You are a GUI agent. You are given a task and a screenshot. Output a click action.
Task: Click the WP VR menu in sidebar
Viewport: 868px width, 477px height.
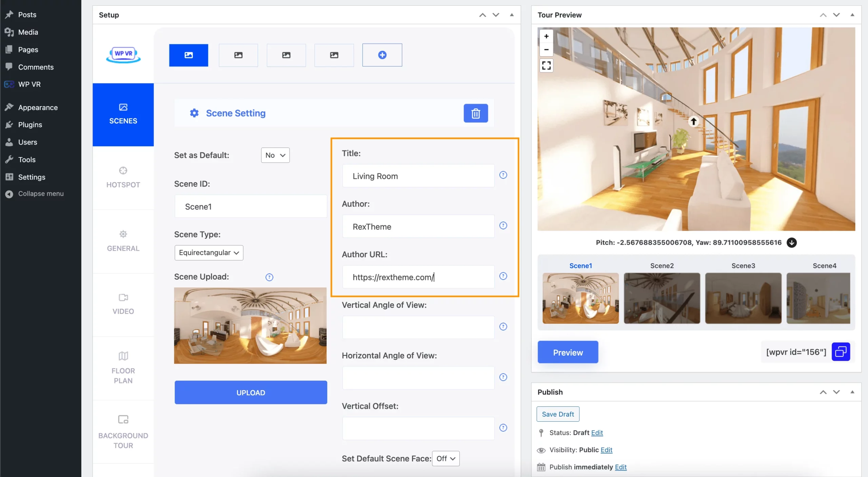click(x=29, y=84)
